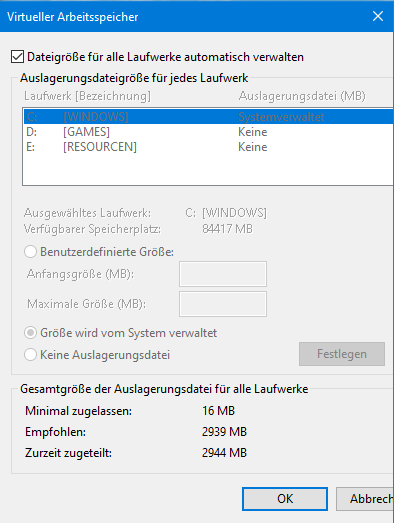Select drive C: [WINDOWS] in the list

209,117
